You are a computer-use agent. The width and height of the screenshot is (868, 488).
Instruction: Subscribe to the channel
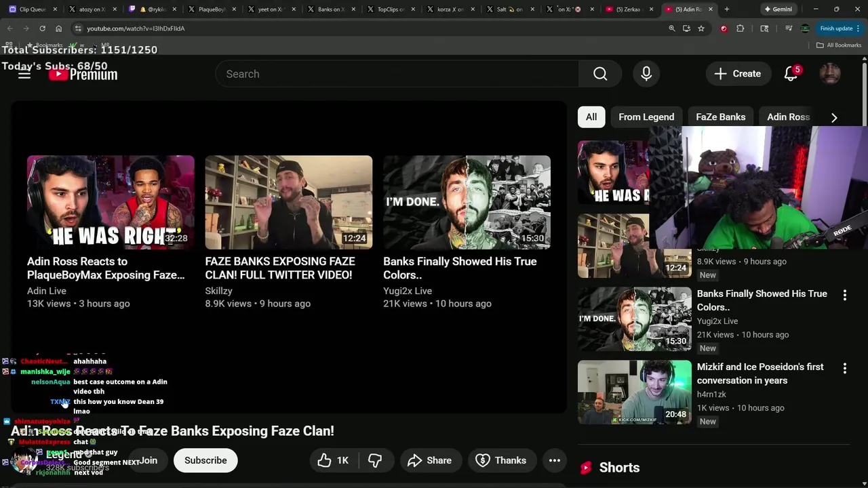coord(205,460)
